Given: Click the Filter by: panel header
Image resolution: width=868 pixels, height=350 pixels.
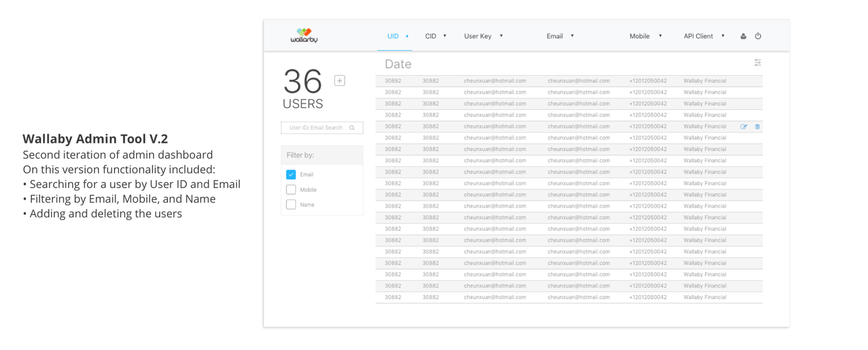Looking at the screenshot, I should pos(322,155).
